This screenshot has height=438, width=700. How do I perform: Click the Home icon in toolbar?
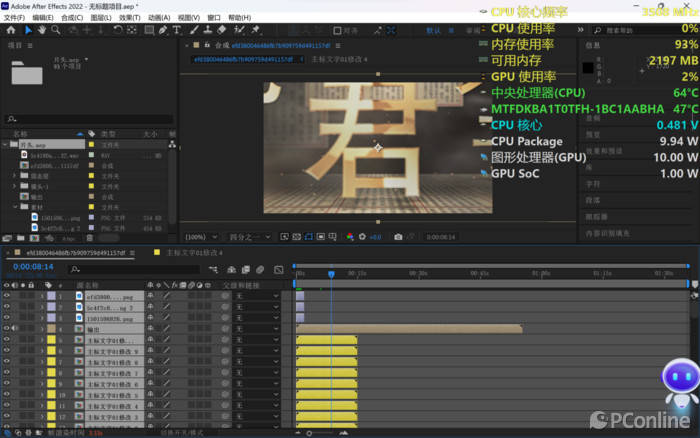[x=9, y=30]
